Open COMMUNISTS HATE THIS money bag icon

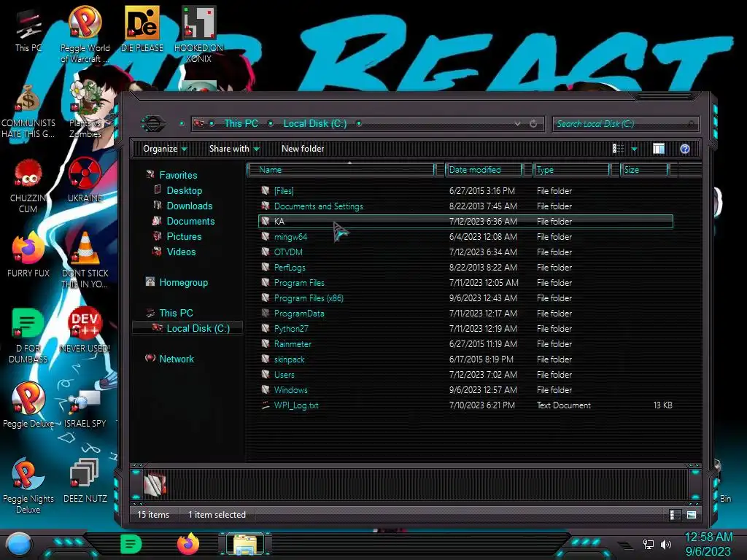(x=28, y=111)
